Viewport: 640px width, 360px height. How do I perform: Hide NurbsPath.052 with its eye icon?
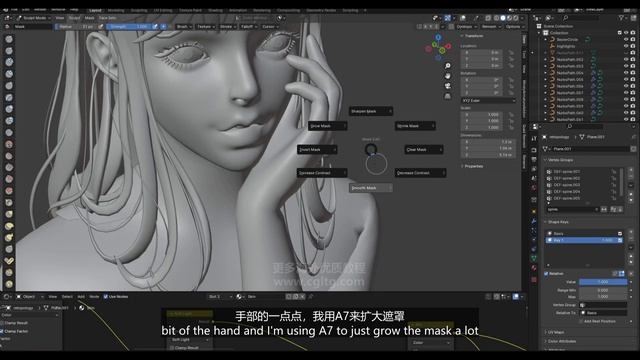click(626, 60)
